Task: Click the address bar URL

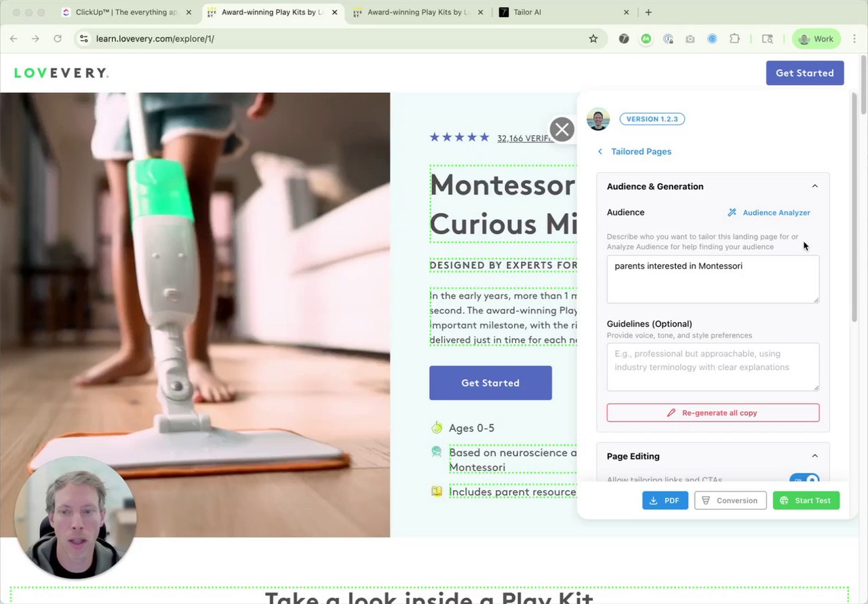Action: 155,39
